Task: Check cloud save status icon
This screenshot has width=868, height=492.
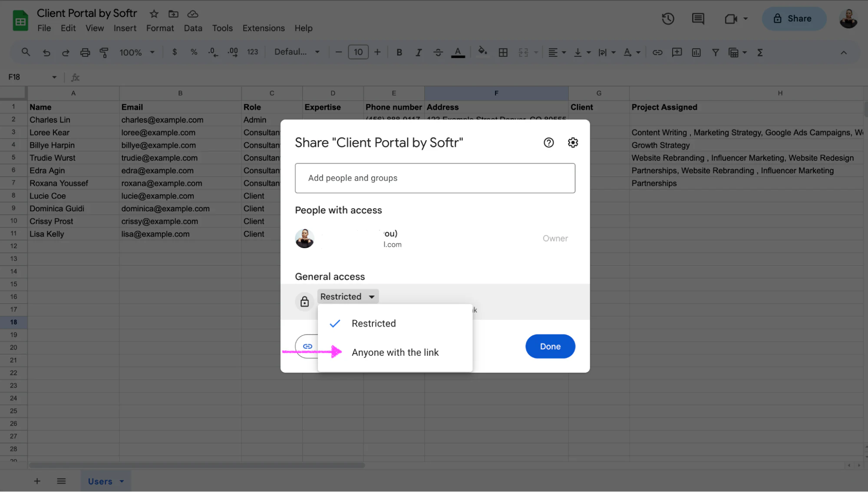Action: (x=193, y=14)
